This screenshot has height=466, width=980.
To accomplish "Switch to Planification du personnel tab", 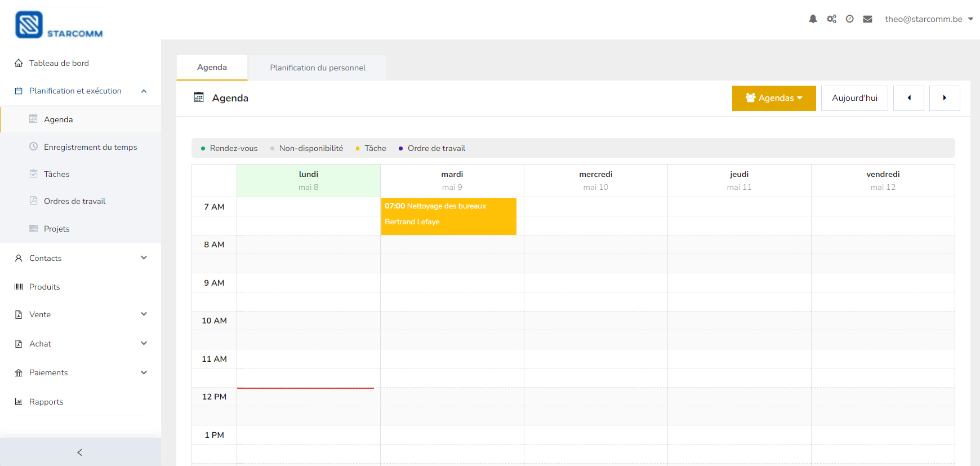I will point(318,68).
